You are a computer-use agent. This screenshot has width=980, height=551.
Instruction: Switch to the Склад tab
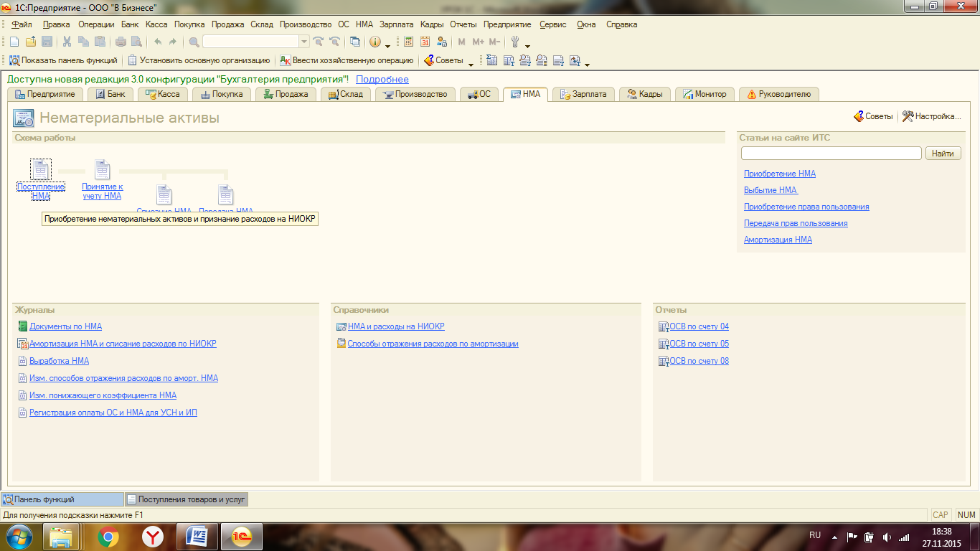[x=345, y=94]
